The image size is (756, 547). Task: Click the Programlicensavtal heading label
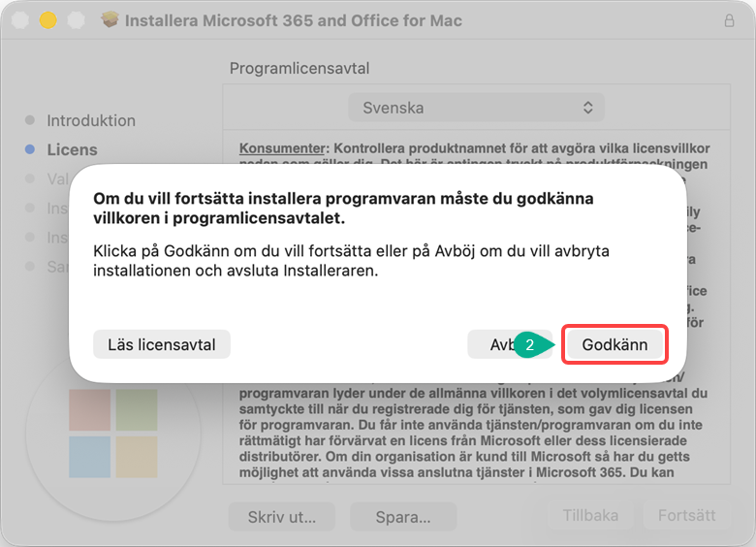tap(299, 69)
